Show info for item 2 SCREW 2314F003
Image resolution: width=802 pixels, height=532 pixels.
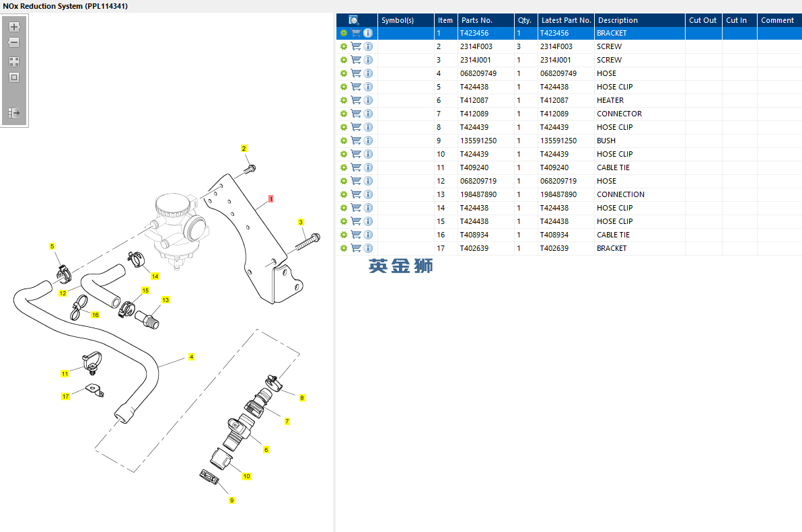(x=368, y=46)
